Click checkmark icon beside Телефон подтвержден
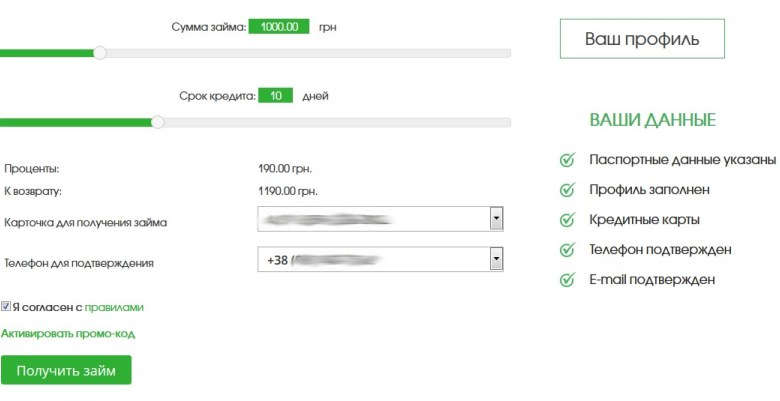Viewport: 780px width, 401px height. pyautogui.click(x=567, y=249)
